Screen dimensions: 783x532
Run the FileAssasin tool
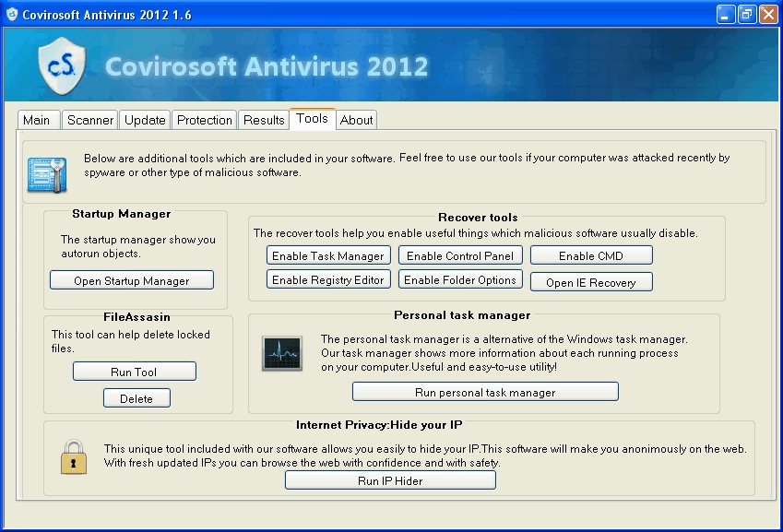135,372
